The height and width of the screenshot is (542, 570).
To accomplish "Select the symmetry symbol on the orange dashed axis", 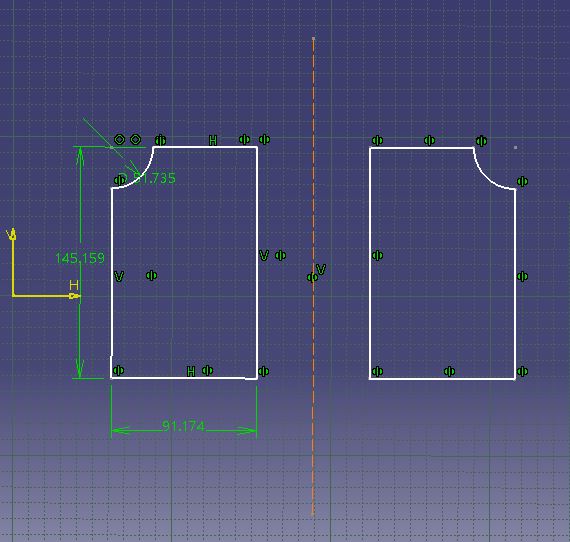I will click(x=312, y=278).
